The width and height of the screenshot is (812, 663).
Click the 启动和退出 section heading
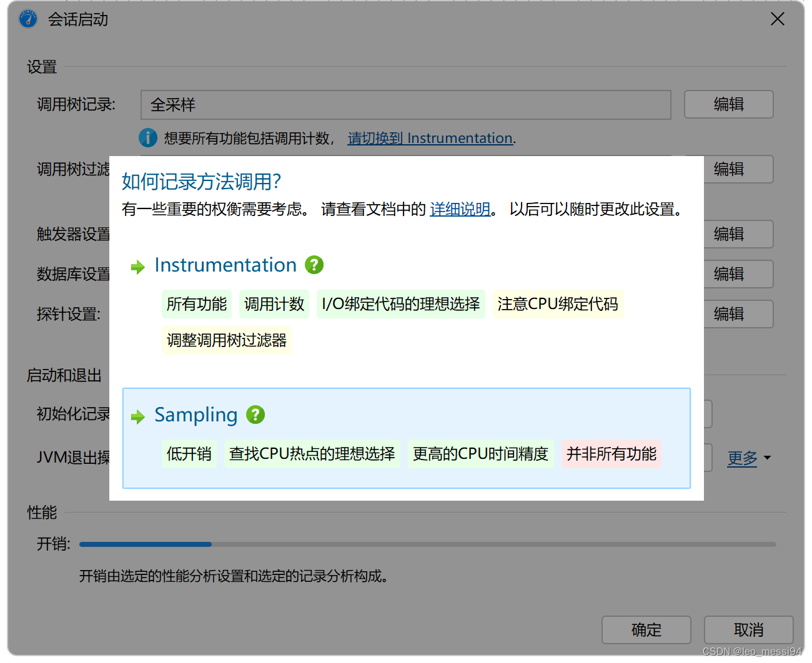coord(64,375)
